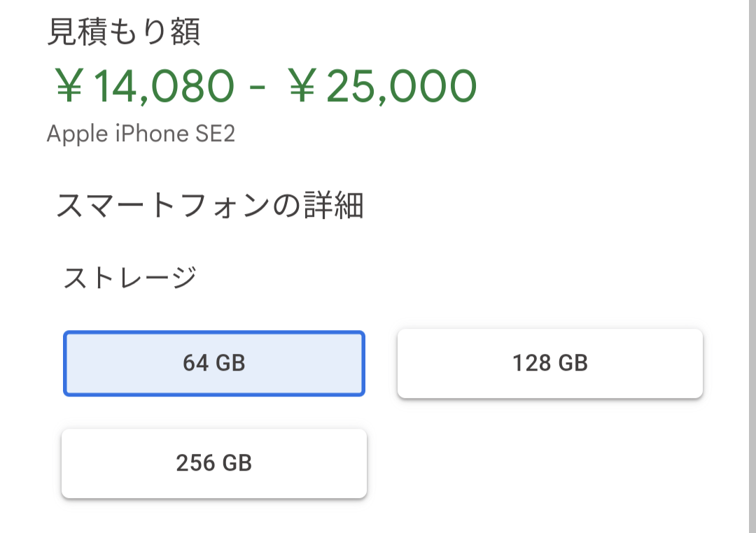
Task: Tap the highlighted 64 GB button
Action: pos(214,363)
